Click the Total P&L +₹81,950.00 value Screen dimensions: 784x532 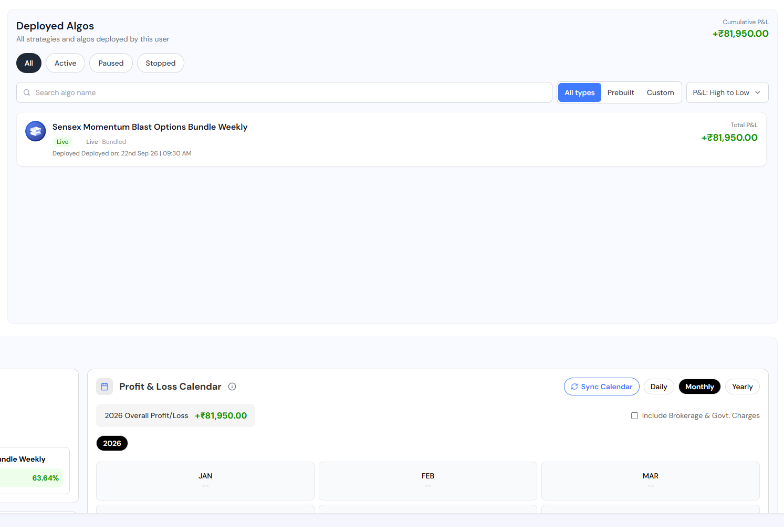tap(729, 138)
